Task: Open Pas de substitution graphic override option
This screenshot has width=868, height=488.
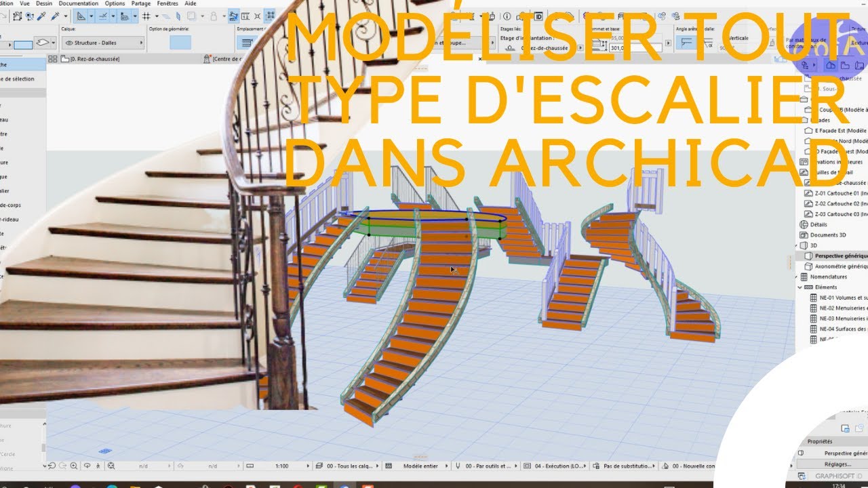Action: pos(625,466)
